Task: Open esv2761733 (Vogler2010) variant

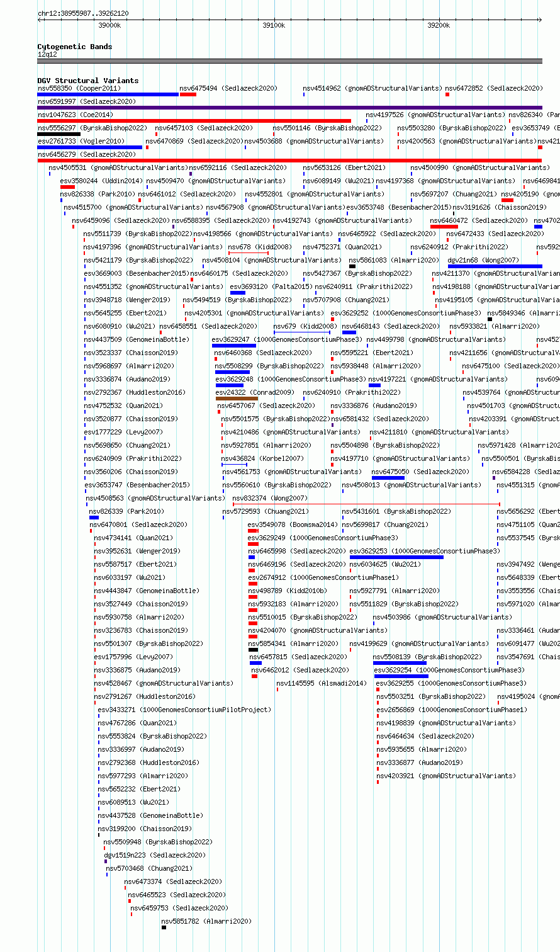Action: (x=81, y=142)
